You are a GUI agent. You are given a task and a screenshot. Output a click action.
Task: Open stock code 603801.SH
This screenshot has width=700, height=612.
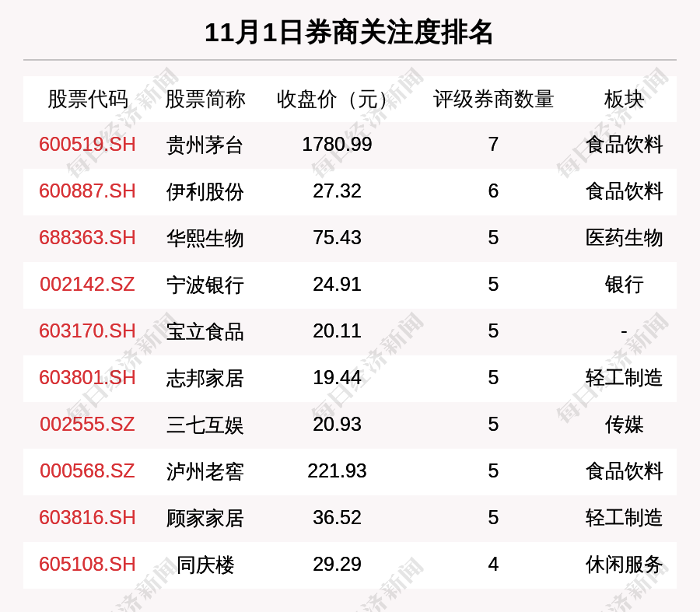87,378
